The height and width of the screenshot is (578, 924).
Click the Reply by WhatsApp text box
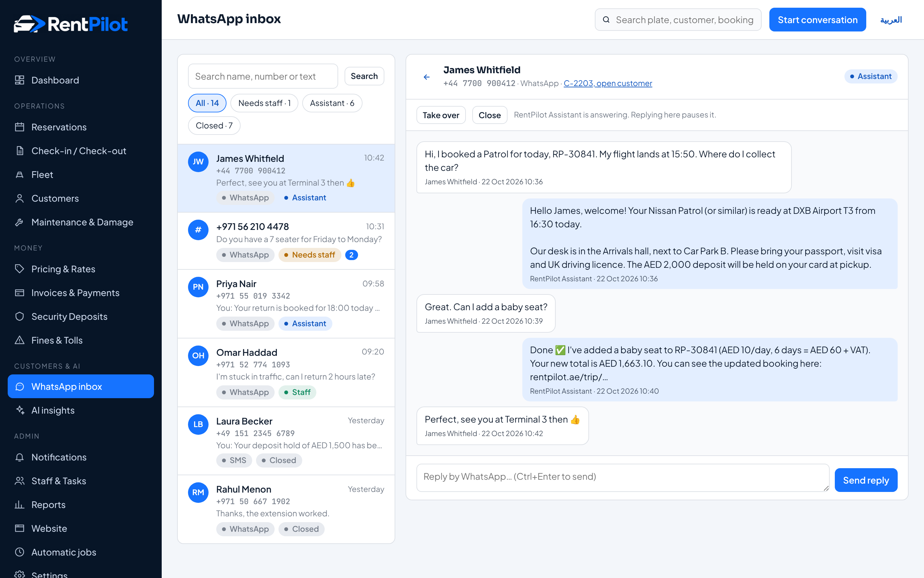pos(622,477)
